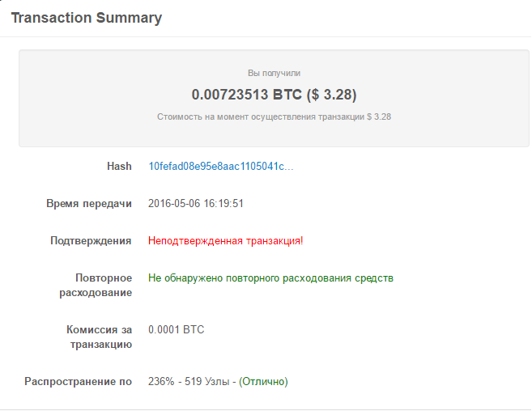Image resolution: width=532 pixels, height=411 pixels.
Task: Click the "($ 3.28)" USD value in the bold amount
Action: pyautogui.click(x=331, y=95)
